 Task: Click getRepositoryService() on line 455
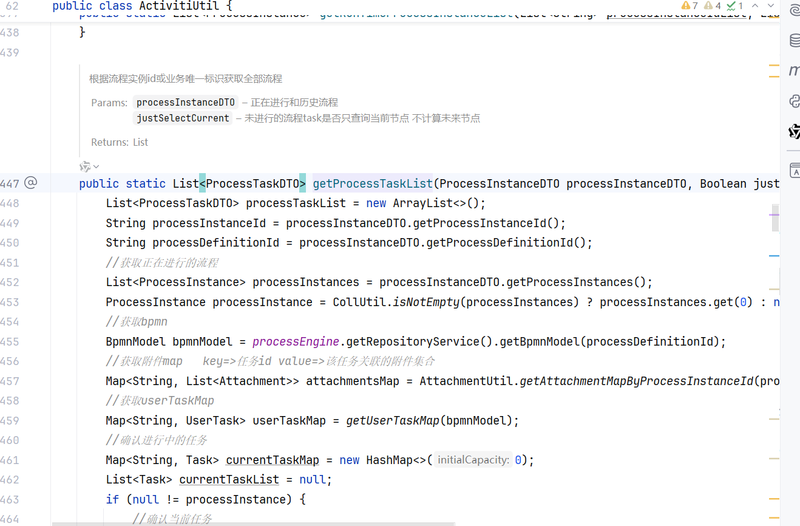coord(419,341)
